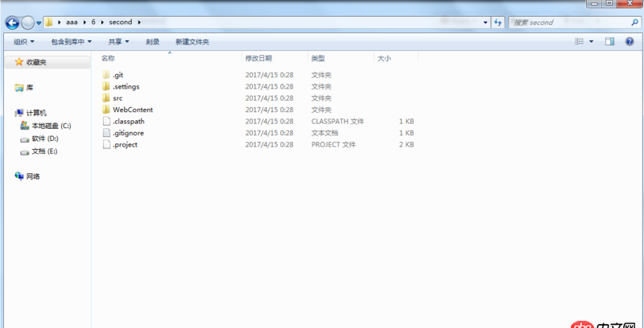
Task: Expand the arrow after the 'second' breadcrumb
Action: click(139, 23)
